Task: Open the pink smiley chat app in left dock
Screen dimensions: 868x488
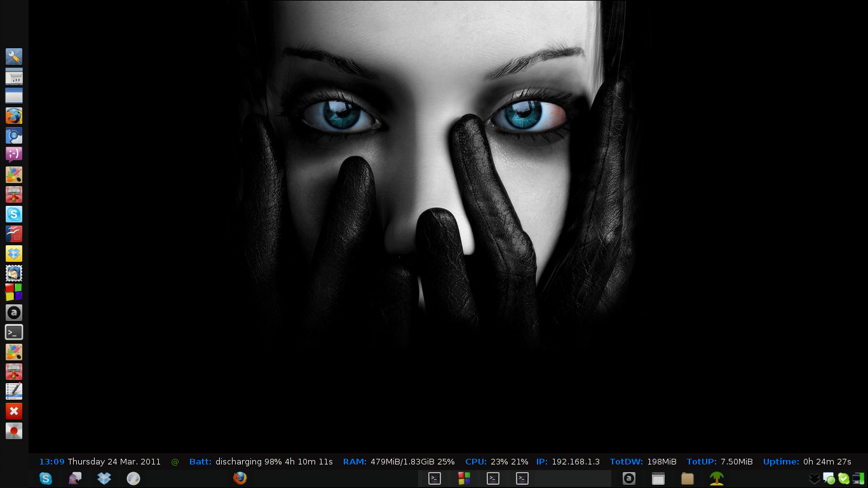Action: pos(14,155)
